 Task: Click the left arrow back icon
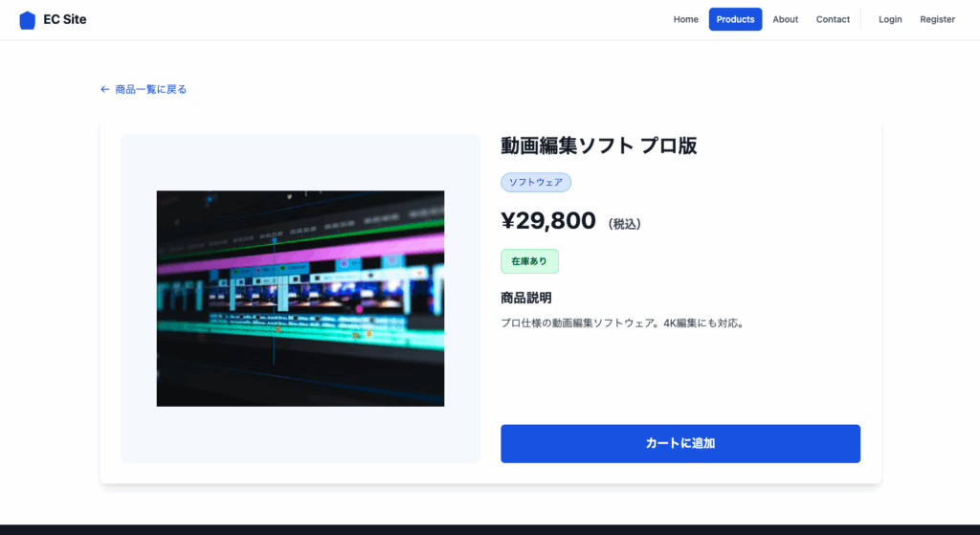click(105, 90)
